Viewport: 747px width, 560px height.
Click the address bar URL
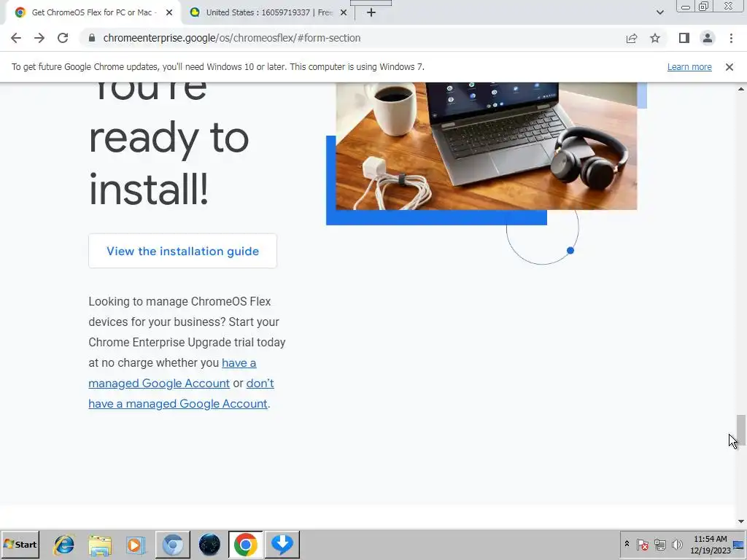point(231,38)
